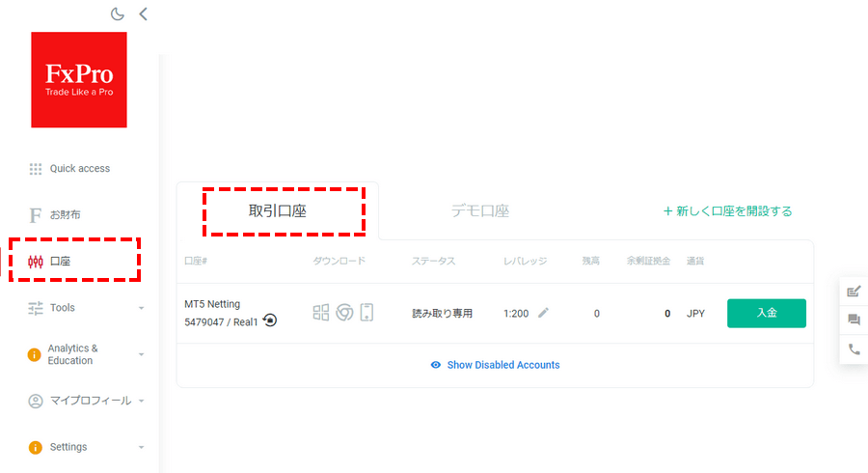The width and height of the screenshot is (868, 473).
Task: Click the MT5 Netting account name
Action: coord(212,304)
